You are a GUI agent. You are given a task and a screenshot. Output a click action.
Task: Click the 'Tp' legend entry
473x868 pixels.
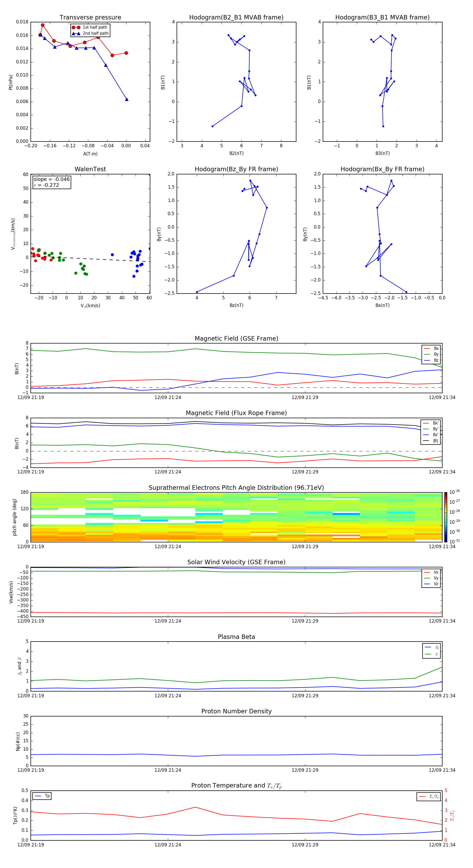[x=42, y=796]
